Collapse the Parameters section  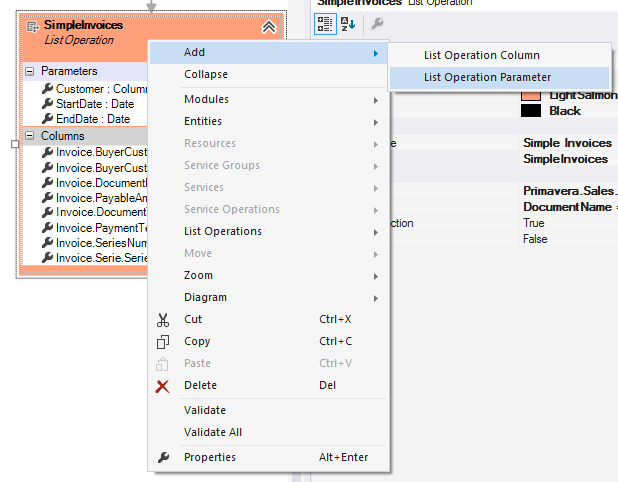point(30,71)
